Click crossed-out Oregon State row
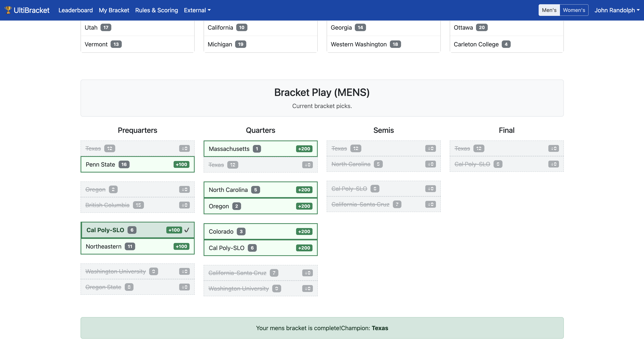The height and width of the screenshot is (354, 644). (137, 287)
